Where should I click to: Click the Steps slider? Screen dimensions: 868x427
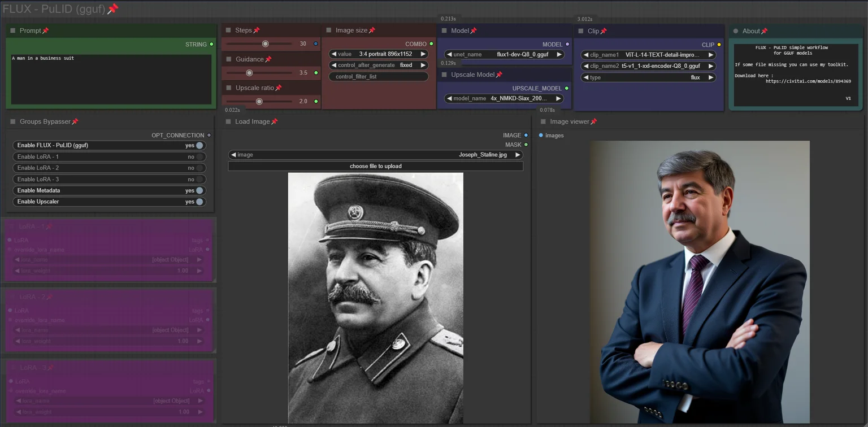[x=261, y=43]
